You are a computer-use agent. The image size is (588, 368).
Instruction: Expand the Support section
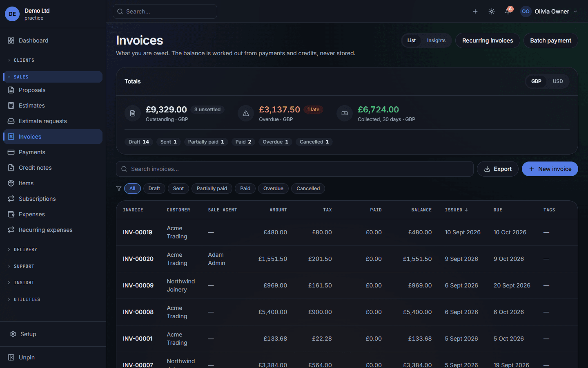[53, 266]
